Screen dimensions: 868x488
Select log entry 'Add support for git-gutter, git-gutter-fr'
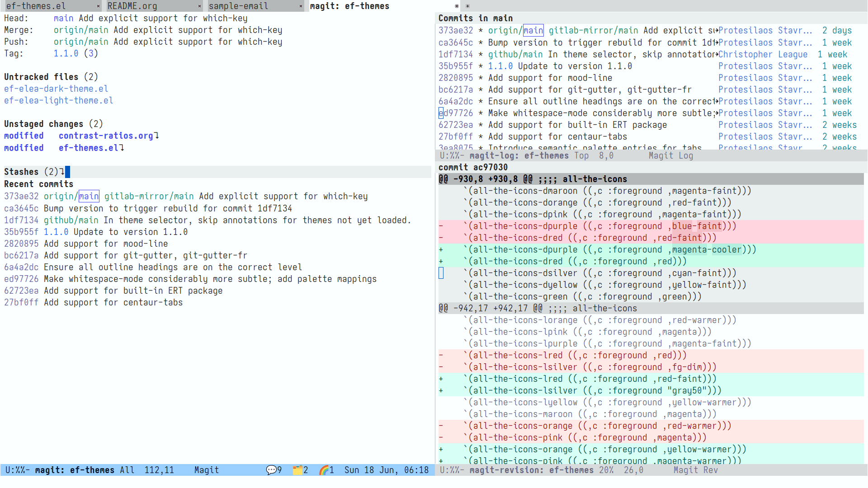coord(590,89)
